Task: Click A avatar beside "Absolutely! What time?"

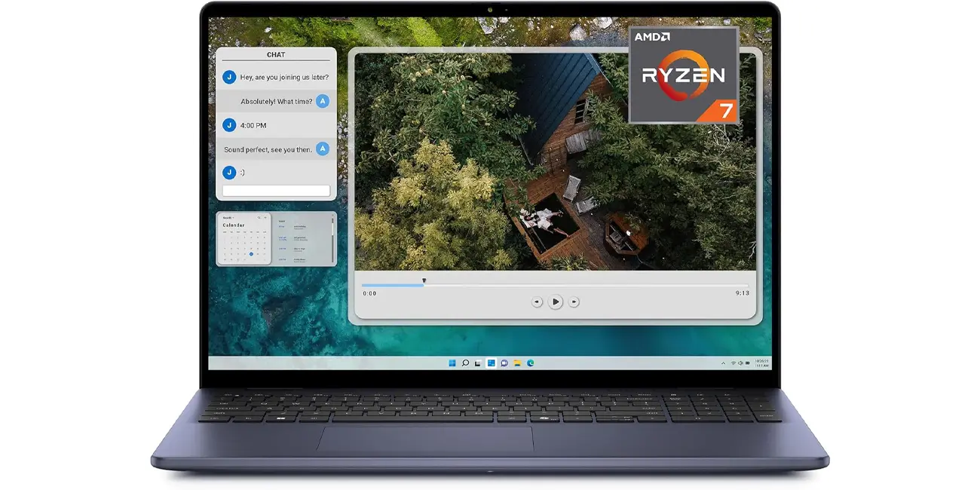Action: coord(323,101)
